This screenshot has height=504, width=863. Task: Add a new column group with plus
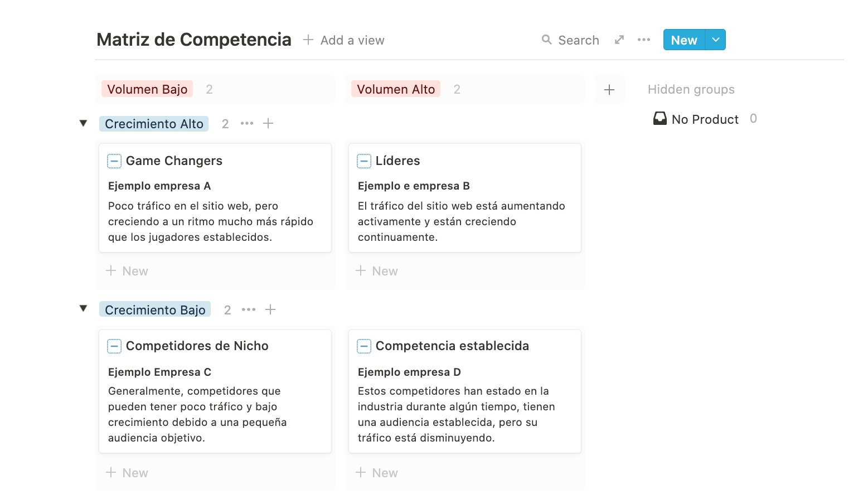(609, 89)
